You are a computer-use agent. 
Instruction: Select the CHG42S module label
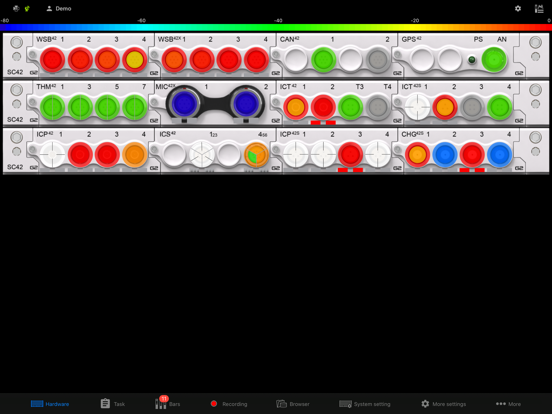point(413,134)
